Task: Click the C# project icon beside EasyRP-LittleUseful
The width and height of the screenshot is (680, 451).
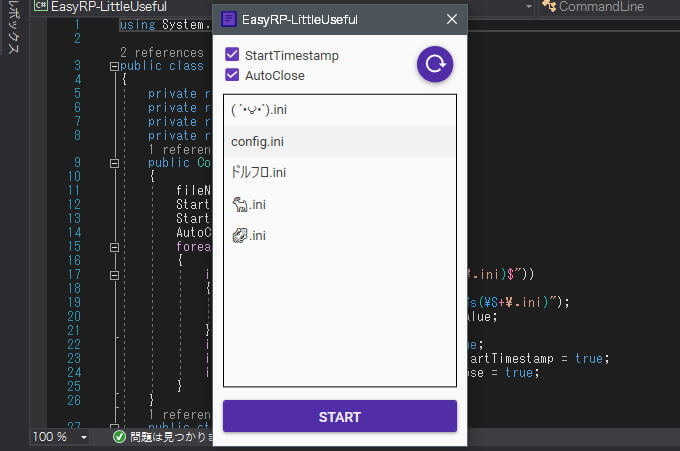Action: tap(40, 7)
